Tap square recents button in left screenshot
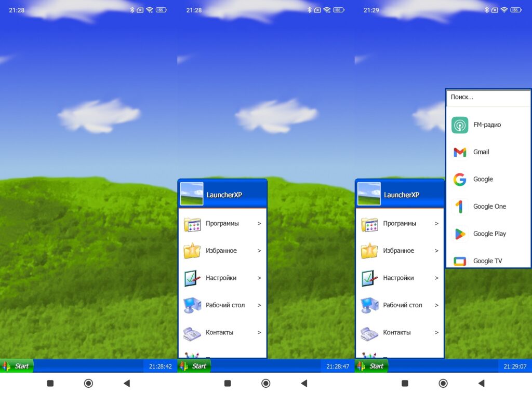This screenshot has height=394, width=532. click(x=50, y=384)
